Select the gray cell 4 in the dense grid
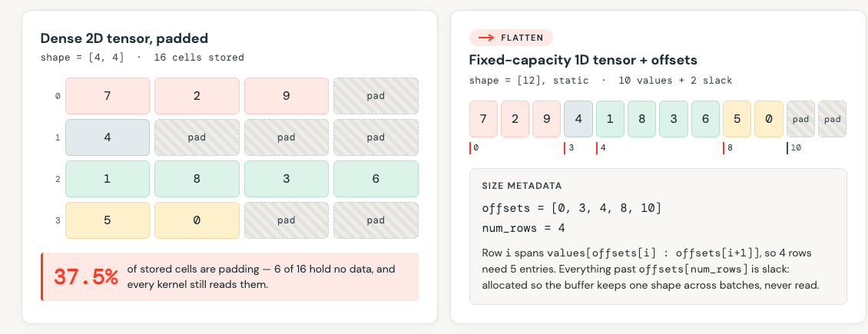The height and width of the screenshot is (334, 868). (108, 137)
